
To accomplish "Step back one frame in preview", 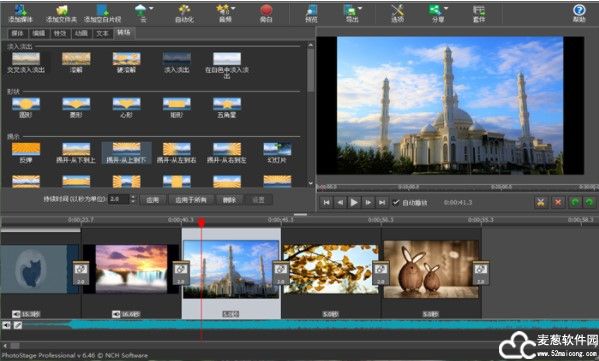I will click(340, 202).
